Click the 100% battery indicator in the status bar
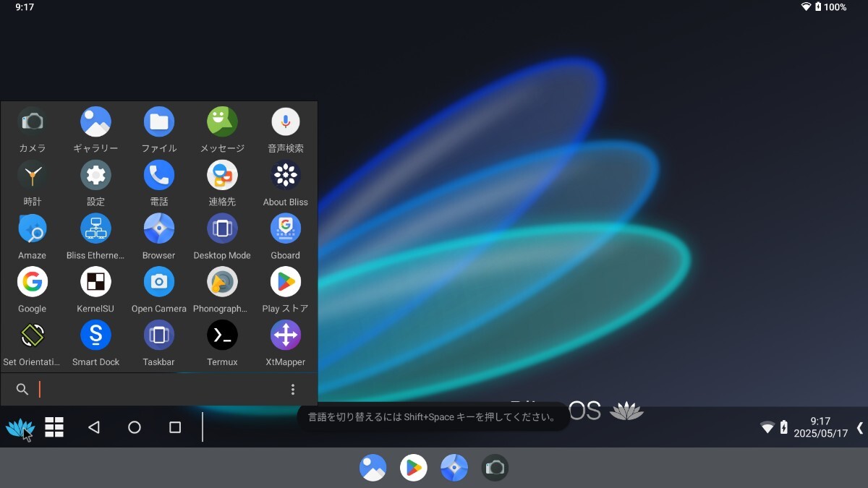Image resolution: width=868 pixels, height=488 pixels. pos(831,7)
